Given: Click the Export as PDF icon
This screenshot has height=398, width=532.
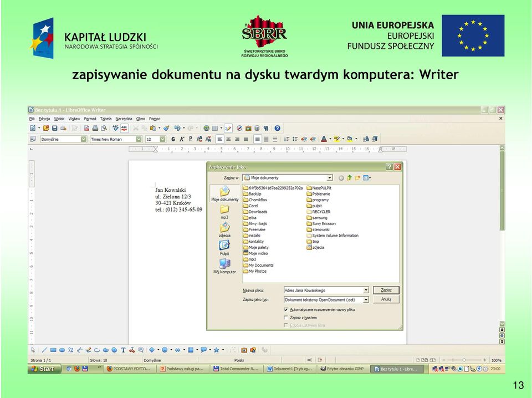Looking at the screenshot, I should coord(86,128).
